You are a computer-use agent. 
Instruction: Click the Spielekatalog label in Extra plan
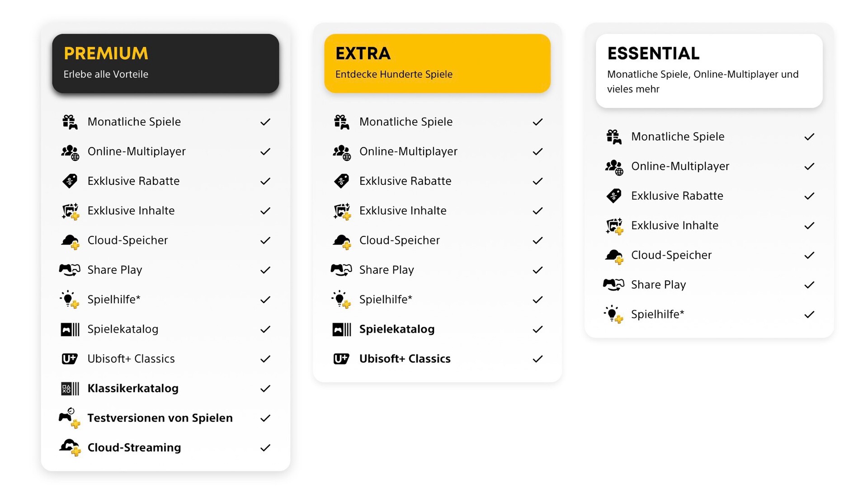tap(396, 329)
